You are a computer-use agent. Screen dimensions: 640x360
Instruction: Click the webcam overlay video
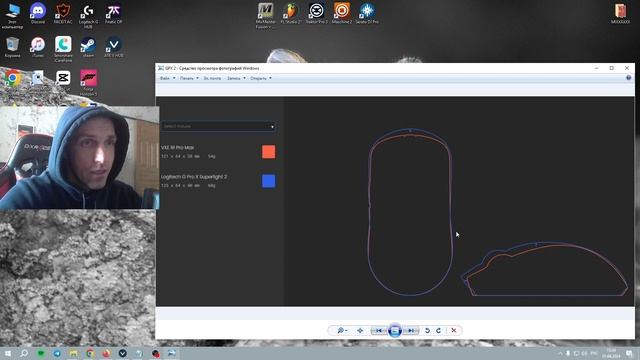[x=80, y=158]
